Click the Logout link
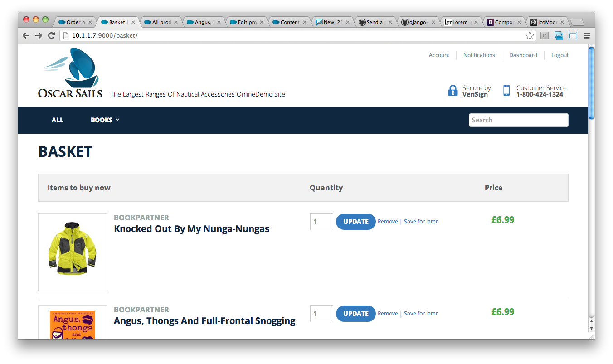Image resolution: width=613 pixels, height=364 pixels. pos(559,55)
